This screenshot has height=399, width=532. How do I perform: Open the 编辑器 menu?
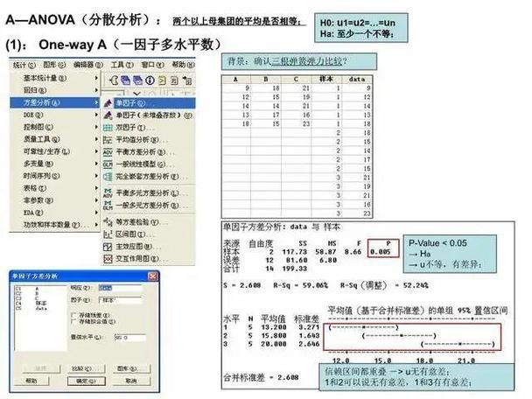[88, 65]
